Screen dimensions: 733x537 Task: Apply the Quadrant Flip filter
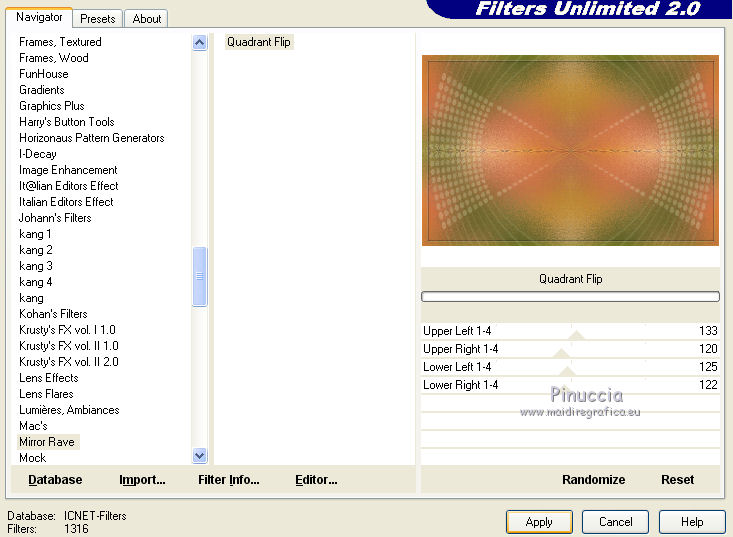coord(539,522)
